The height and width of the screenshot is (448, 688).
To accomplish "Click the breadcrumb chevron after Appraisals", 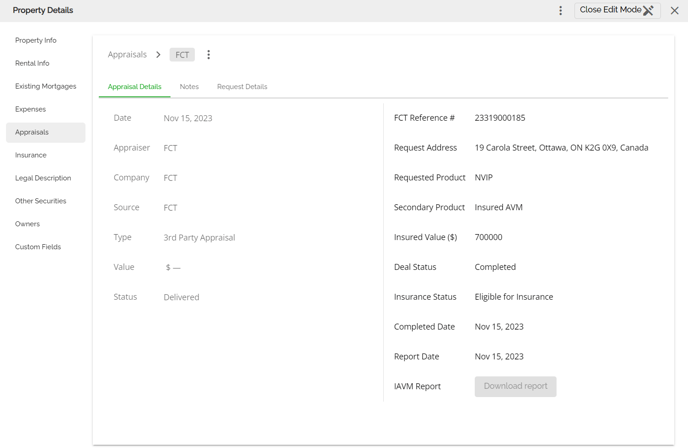I will (158, 54).
